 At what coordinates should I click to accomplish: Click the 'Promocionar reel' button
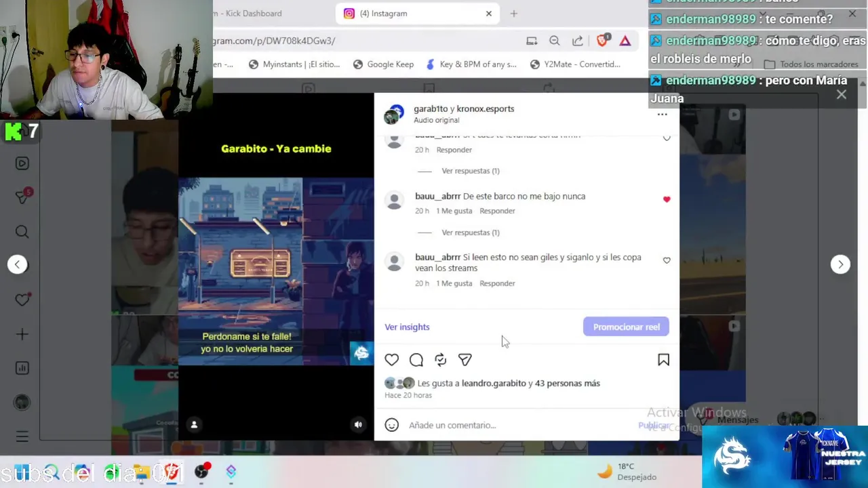point(626,327)
